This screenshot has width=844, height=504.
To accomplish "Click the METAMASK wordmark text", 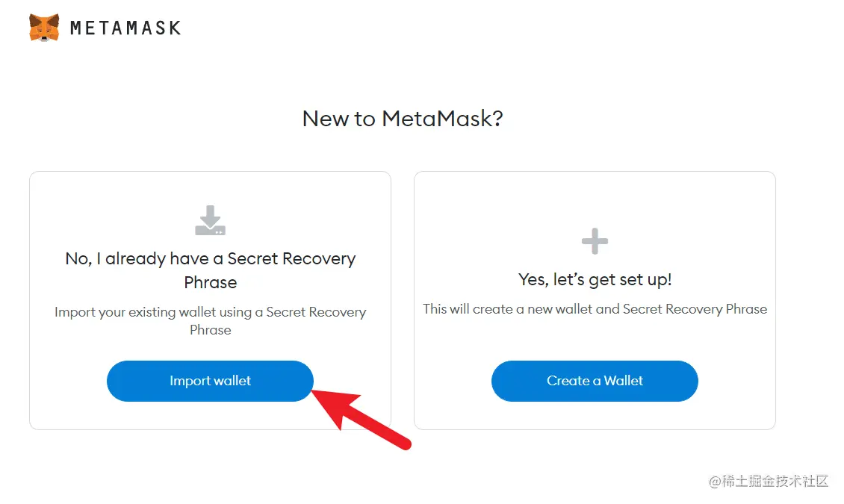I will click(x=125, y=28).
